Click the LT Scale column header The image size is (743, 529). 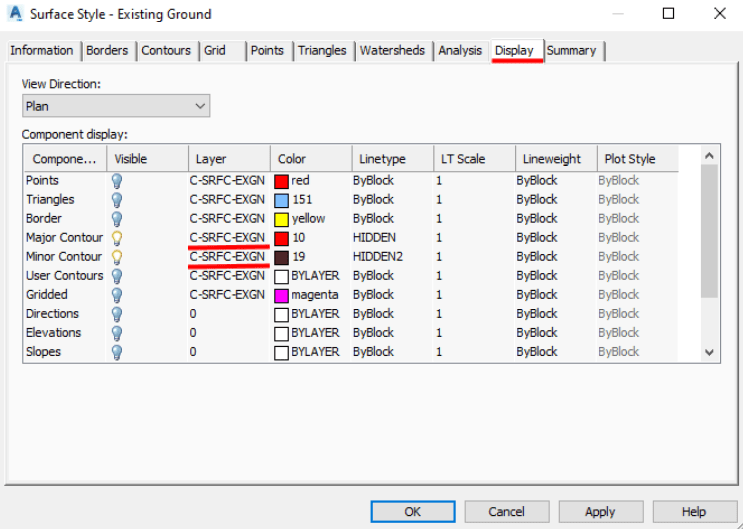[x=474, y=159]
